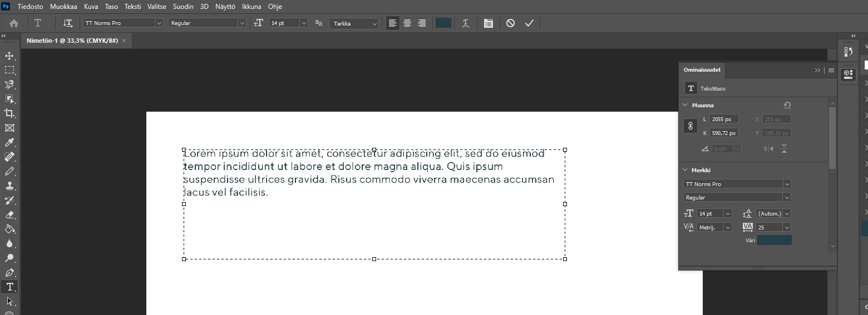Select the Crop tool

point(9,113)
